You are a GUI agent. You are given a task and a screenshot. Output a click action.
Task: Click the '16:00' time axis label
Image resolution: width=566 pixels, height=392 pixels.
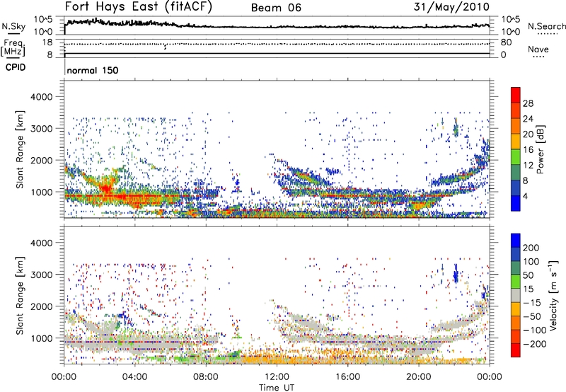tap(347, 377)
